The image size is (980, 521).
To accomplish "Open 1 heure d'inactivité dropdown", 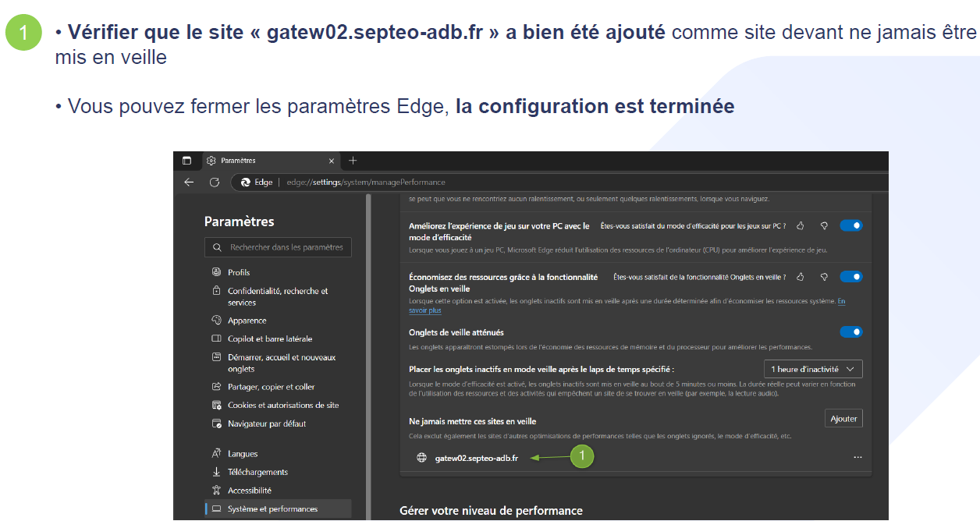I will pyautogui.click(x=813, y=369).
